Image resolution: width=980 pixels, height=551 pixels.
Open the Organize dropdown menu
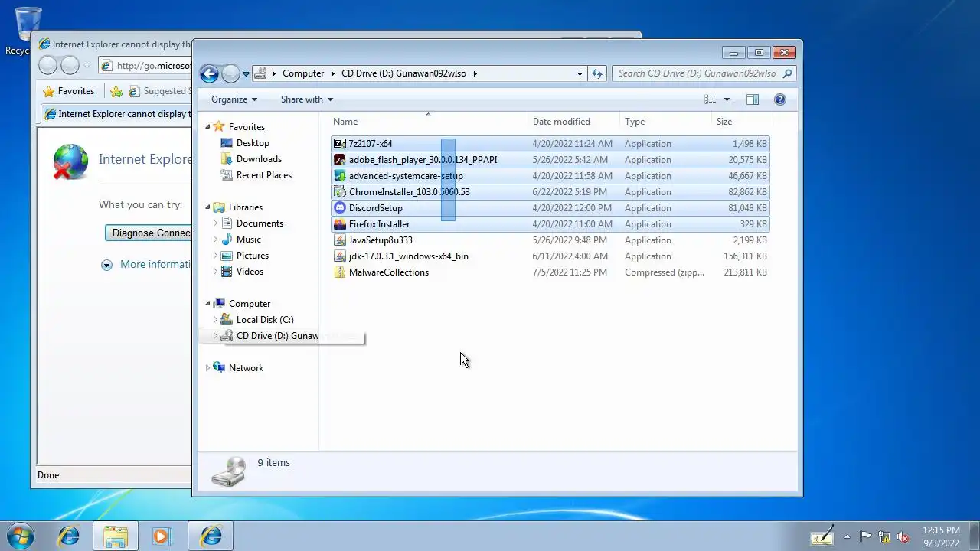[234, 99]
